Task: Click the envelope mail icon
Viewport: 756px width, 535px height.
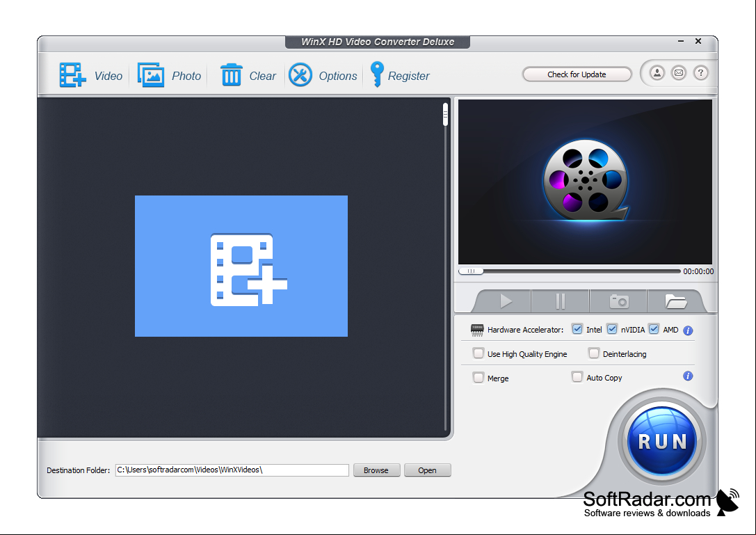Action: coord(678,73)
